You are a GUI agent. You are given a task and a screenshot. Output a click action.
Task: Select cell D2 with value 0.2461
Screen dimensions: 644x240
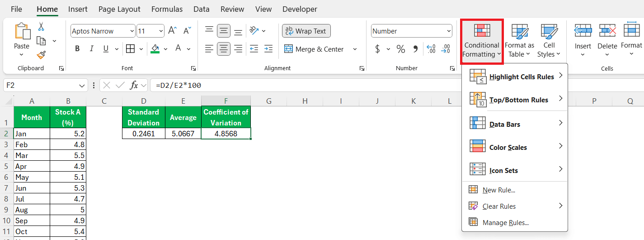coord(143,134)
